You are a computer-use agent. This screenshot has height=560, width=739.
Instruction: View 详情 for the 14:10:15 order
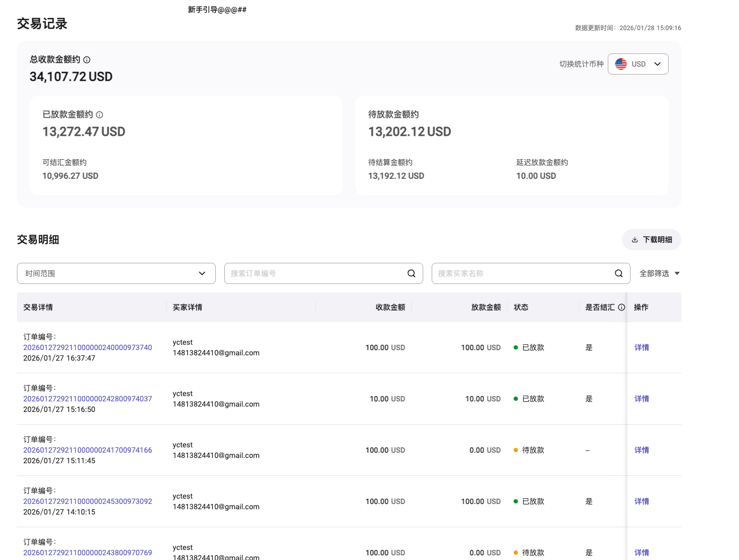(x=642, y=501)
